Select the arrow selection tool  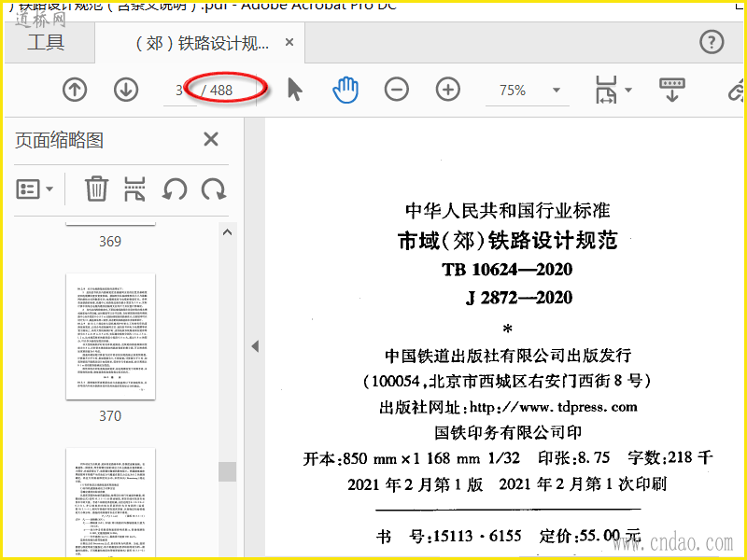295,90
